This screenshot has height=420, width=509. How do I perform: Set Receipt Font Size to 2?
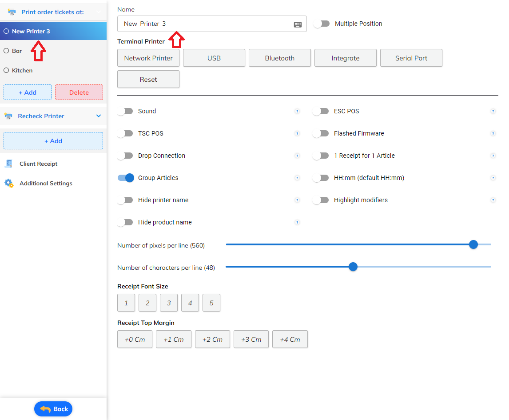tap(147, 303)
